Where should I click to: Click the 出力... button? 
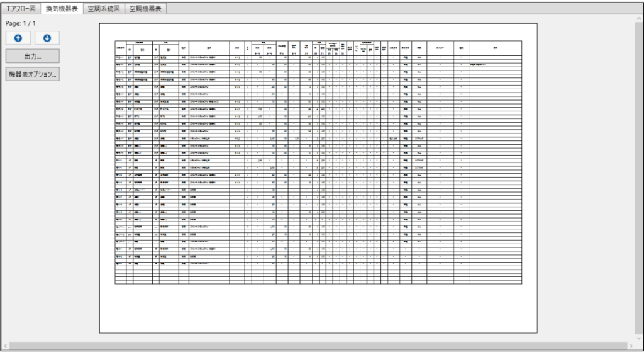click(32, 57)
